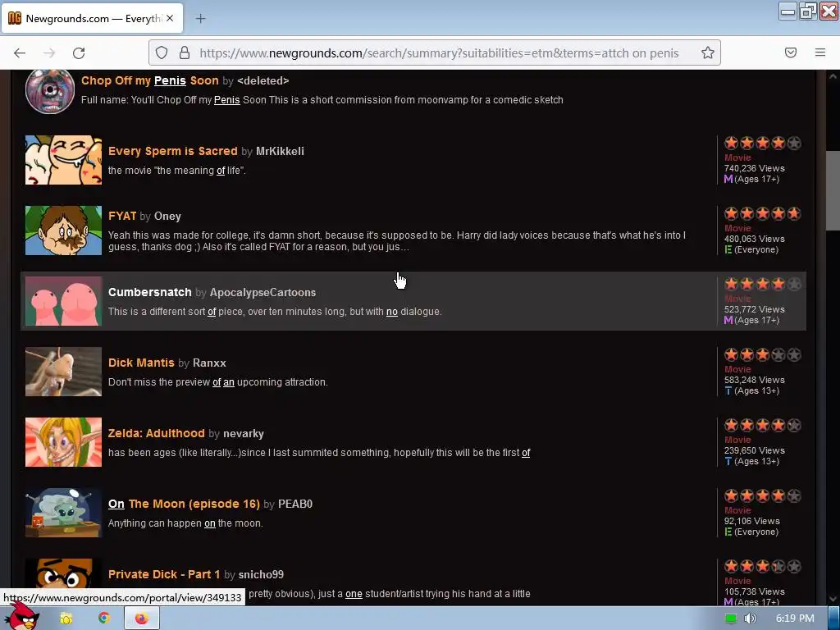
Task: Click the '239,650 Views' text
Action: click(755, 450)
